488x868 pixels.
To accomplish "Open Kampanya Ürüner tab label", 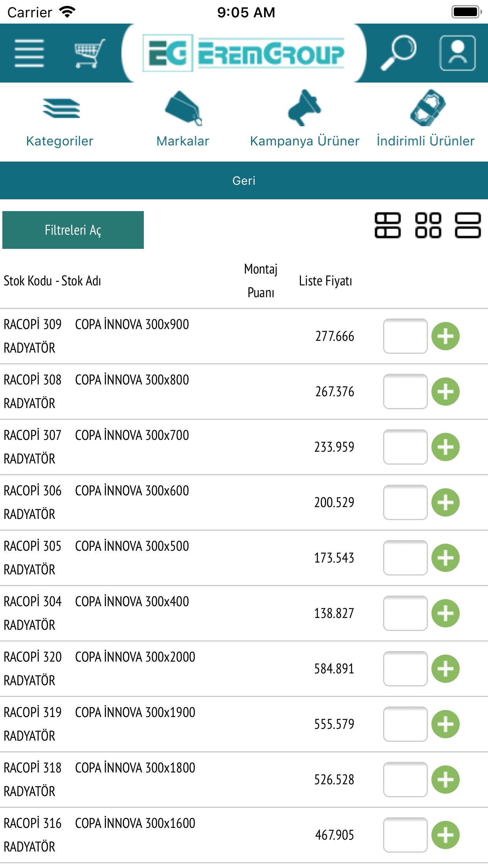I will tap(305, 141).
